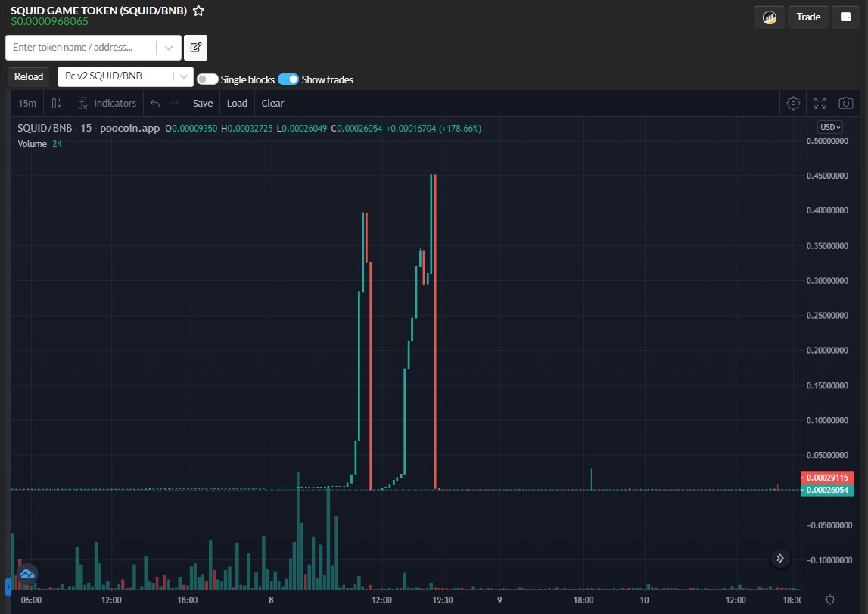Turn off the Show trades toggle

288,79
